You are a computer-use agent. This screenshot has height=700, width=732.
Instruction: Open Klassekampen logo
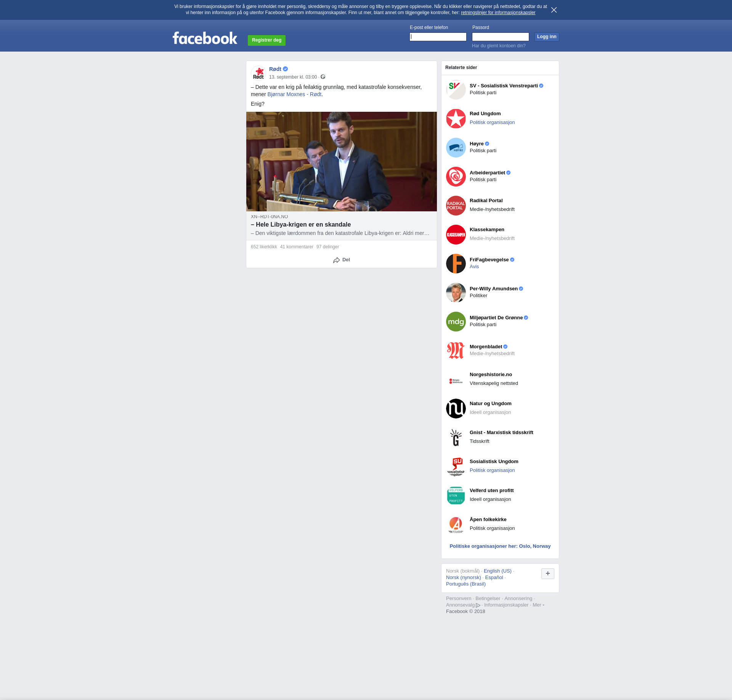pos(456,235)
